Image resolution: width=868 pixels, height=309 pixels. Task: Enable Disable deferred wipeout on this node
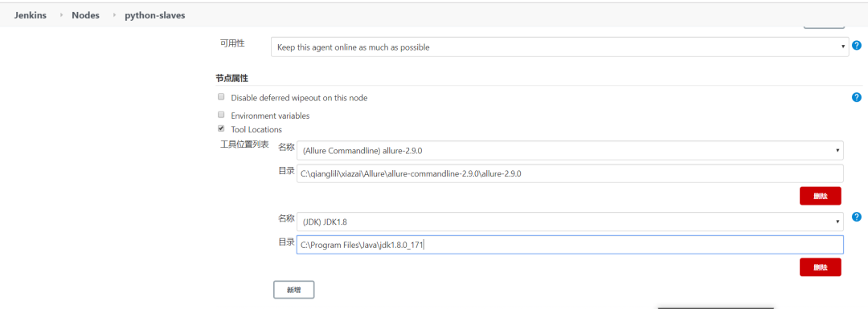click(221, 97)
